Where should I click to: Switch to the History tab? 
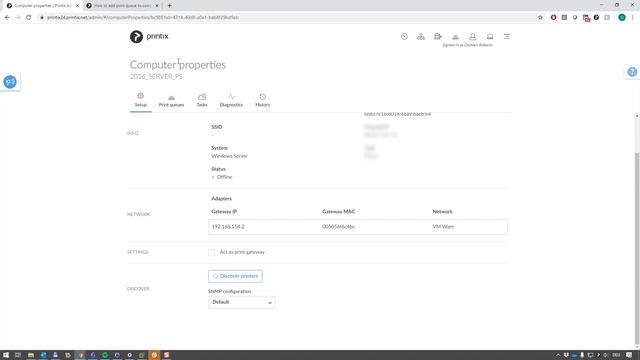[262, 100]
